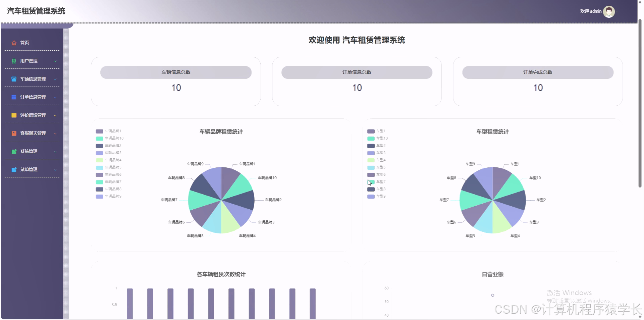This screenshot has height=320, width=644.
Task: Select the 菜单管理 sidebar icon
Action: (14, 169)
